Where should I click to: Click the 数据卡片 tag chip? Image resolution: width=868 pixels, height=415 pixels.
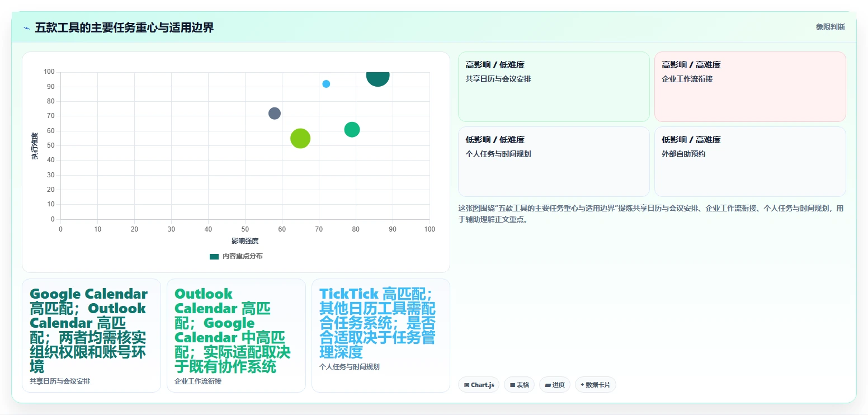596,385
